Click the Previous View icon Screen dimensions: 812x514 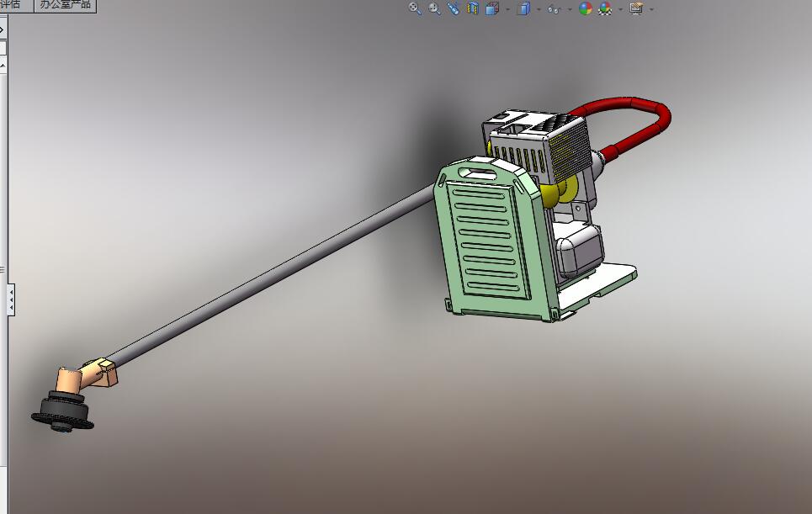click(x=454, y=8)
